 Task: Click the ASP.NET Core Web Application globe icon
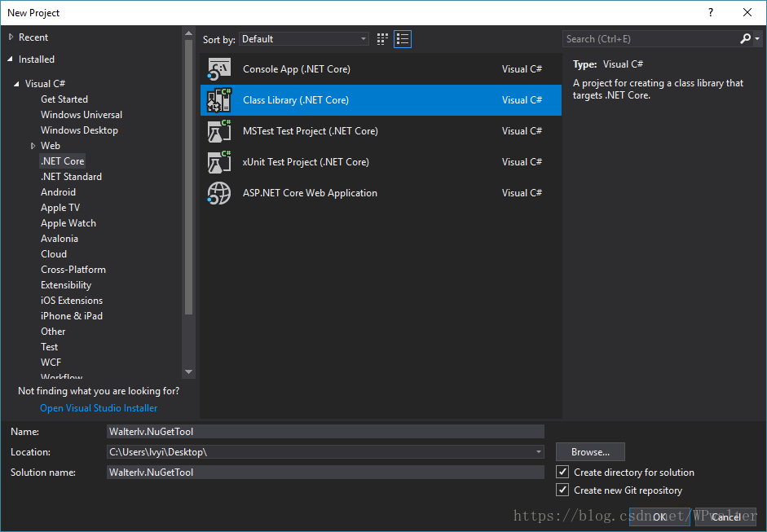[x=218, y=193]
